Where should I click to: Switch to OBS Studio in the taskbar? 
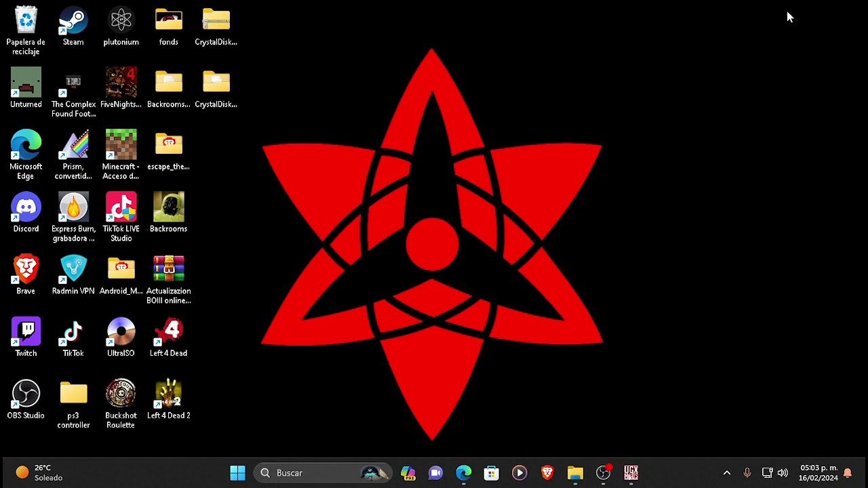604,473
